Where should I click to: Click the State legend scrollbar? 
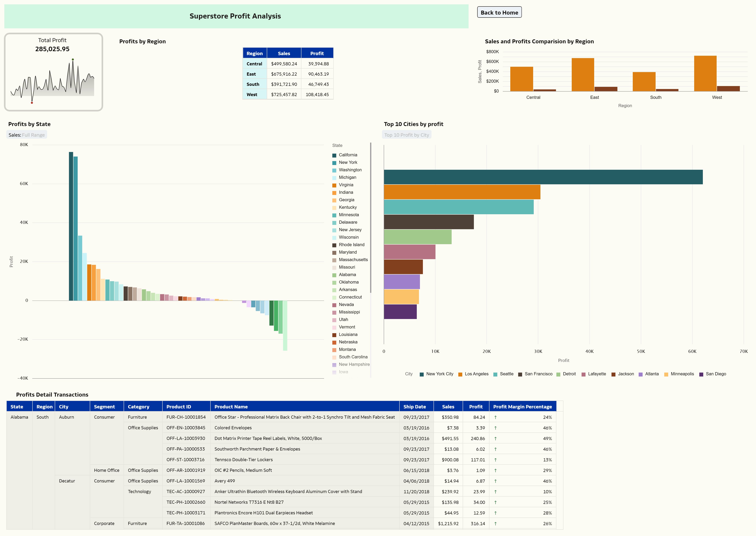point(371,218)
